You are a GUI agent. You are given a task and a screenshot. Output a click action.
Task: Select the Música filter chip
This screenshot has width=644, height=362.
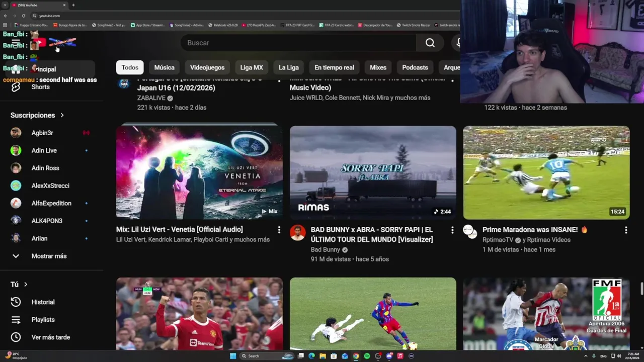164,67
